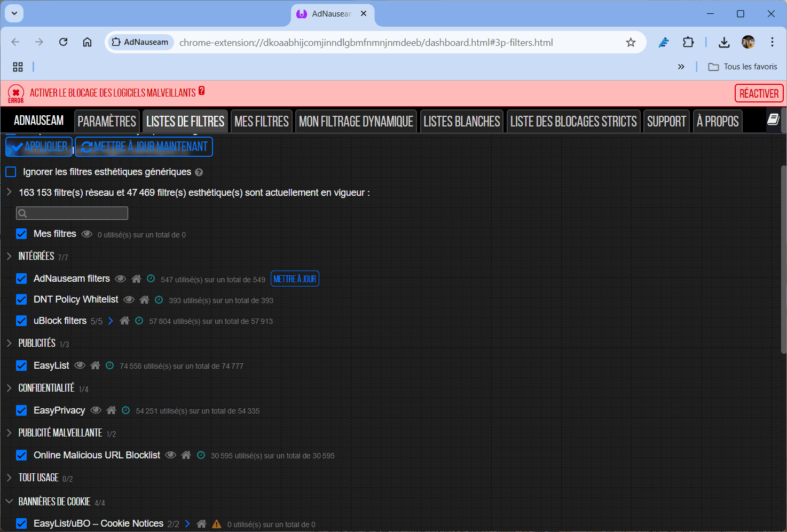The height and width of the screenshot is (532, 787).
Task: Expand the INTÉGRÉES section
Action: point(9,256)
